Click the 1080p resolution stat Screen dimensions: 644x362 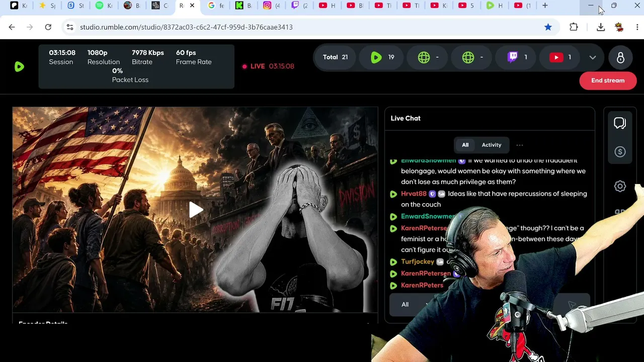(104, 57)
